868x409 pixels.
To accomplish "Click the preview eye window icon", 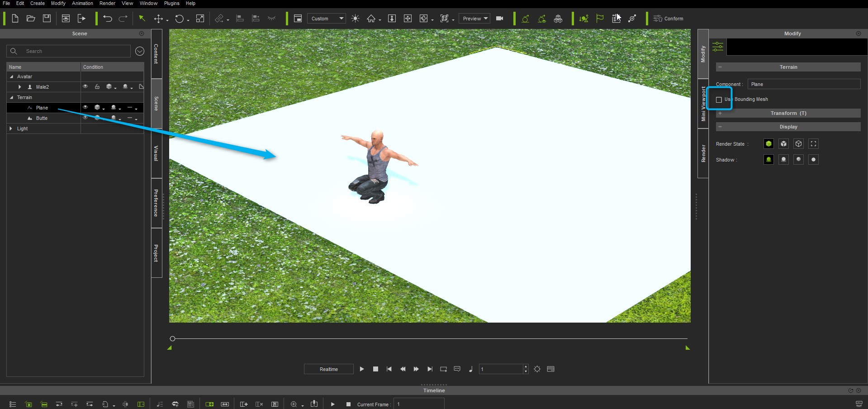I will (66, 19).
